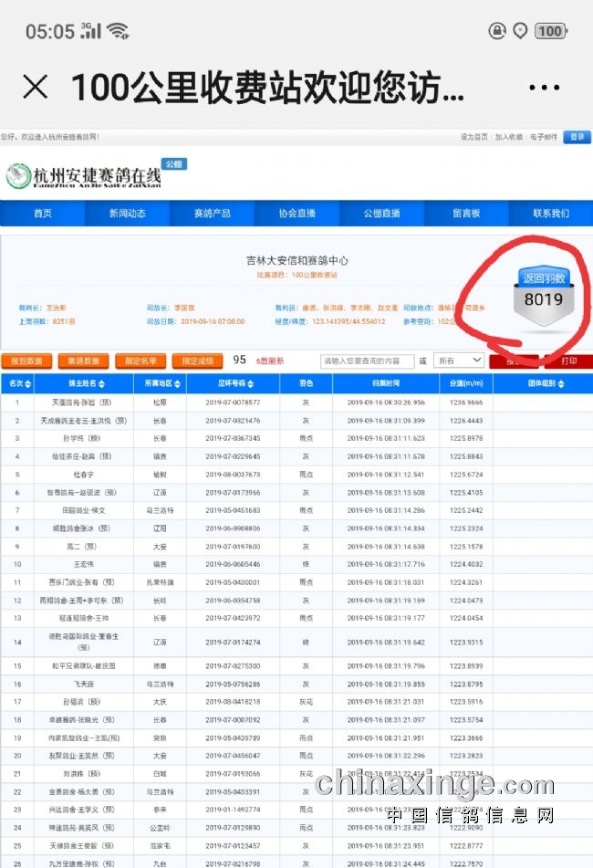Open the 新闻动态 navigation tab
This screenshot has height=868, width=593.
(127, 214)
